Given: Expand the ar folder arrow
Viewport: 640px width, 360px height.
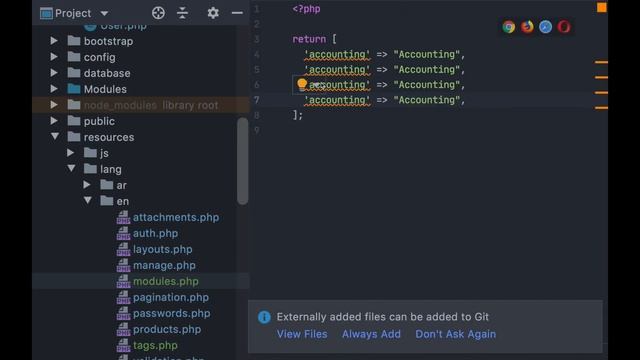Looking at the screenshot, I should 87,184.
